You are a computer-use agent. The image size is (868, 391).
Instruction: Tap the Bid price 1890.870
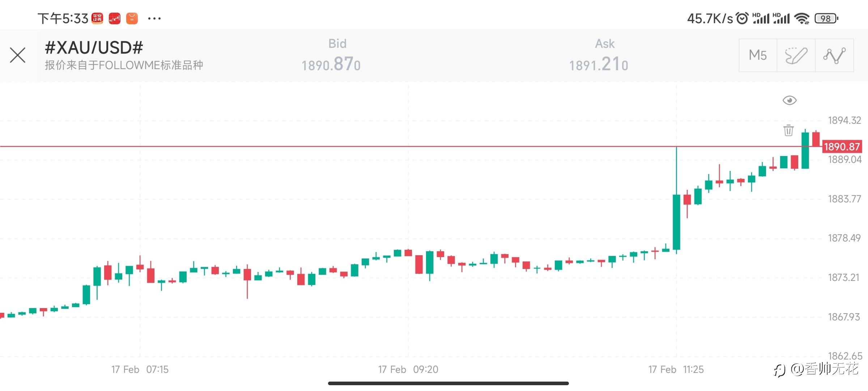pos(331,64)
